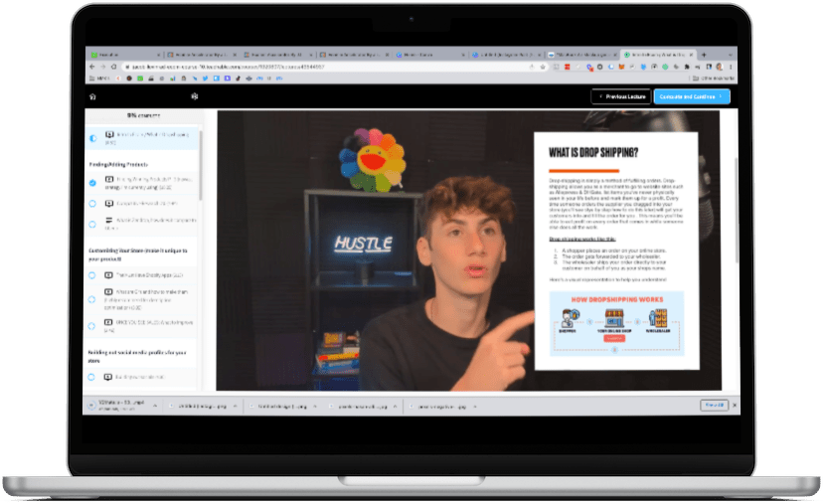The height and width of the screenshot is (504, 823).
Task: Click the Complete and Continue button
Action: [x=691, y=96]
